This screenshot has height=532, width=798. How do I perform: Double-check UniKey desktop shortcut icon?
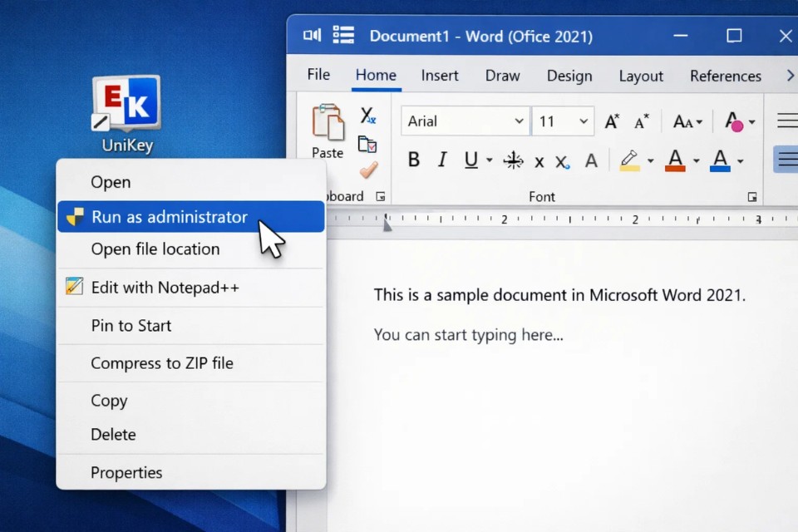126,106
